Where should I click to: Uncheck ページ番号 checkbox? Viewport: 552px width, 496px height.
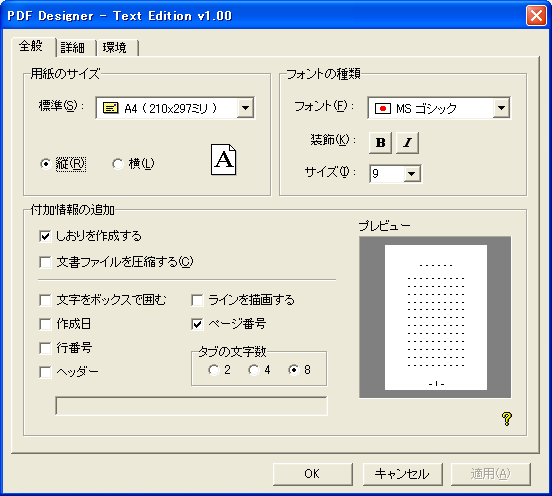tap(197, 324)
